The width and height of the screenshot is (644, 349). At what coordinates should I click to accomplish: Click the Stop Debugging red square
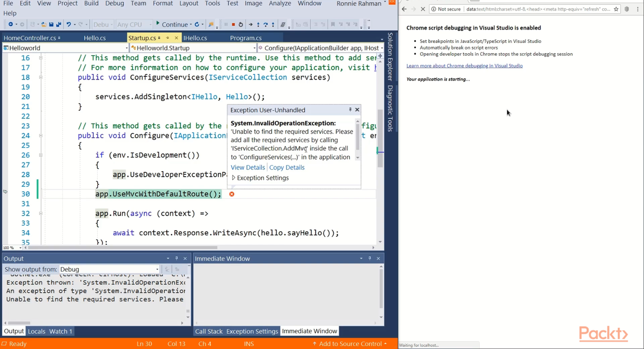pyautogui.click(x=233, y=24)
